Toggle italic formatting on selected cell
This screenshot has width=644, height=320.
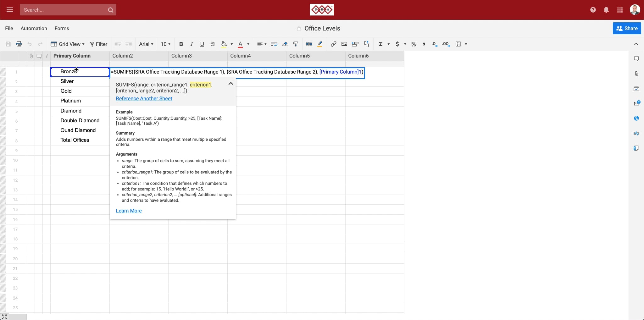[x=192, y=44]
